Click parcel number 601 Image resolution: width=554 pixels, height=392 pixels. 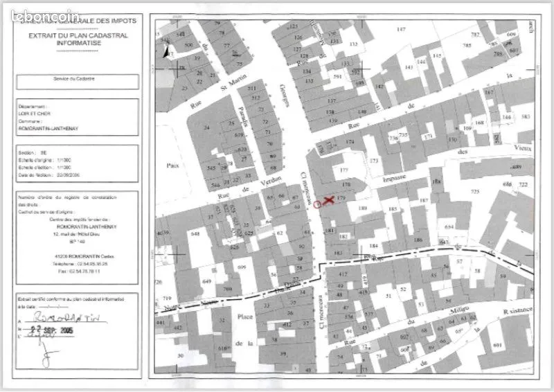(497, 345)
